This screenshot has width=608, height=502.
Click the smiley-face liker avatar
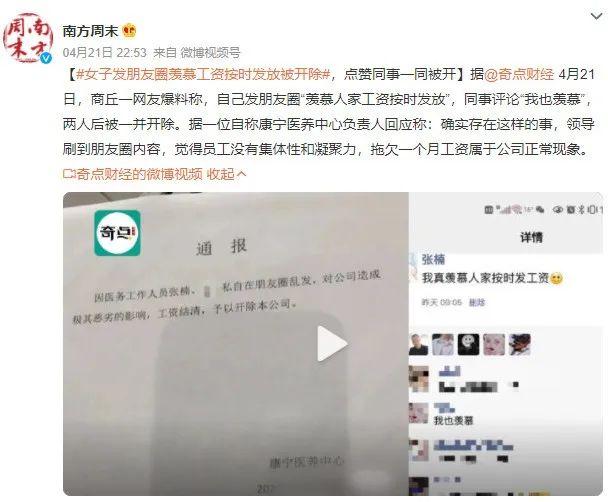pyautogui.click(x=468, y=344)
